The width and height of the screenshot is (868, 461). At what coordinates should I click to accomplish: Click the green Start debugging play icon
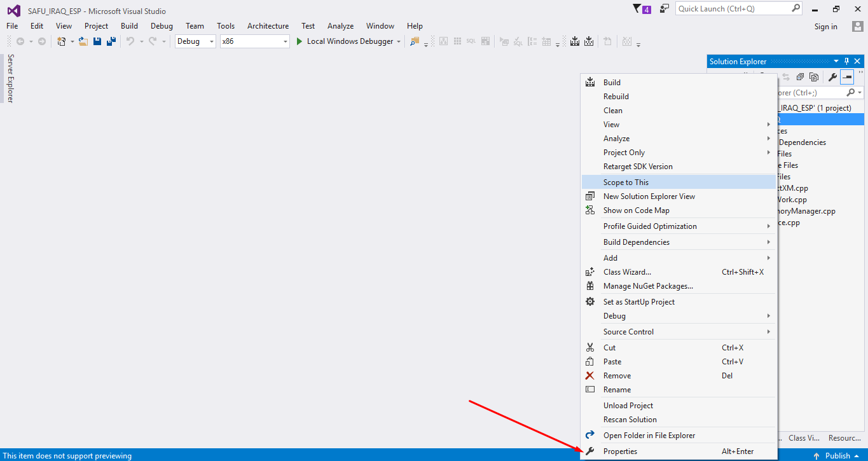pyautogui.click(x=300, y=41)
